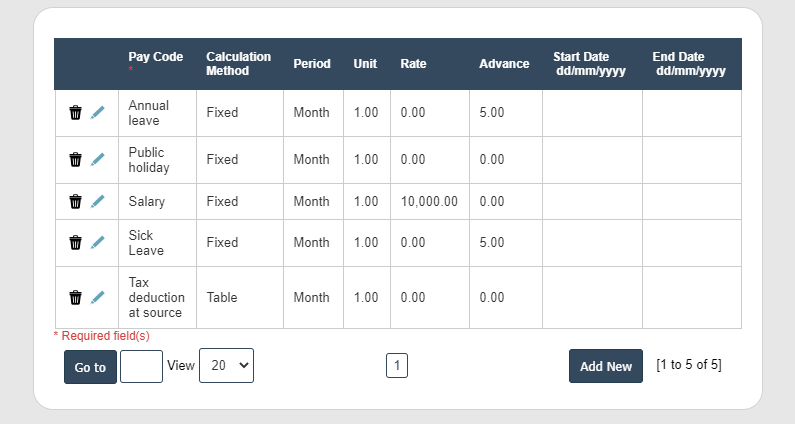Delete the Annual leave pay code row
The image size is (795, 424).
(x=75, y=113)
